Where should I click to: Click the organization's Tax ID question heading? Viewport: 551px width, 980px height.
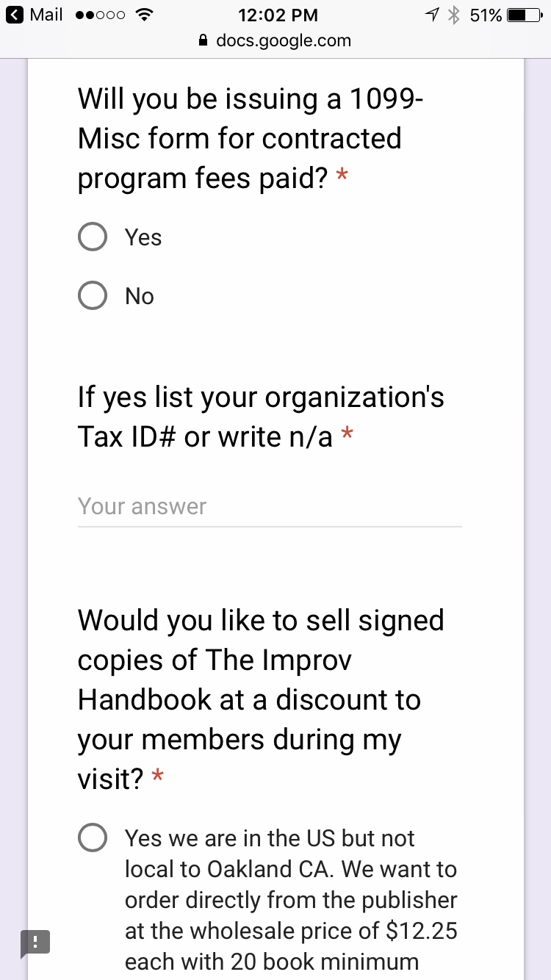261,417
